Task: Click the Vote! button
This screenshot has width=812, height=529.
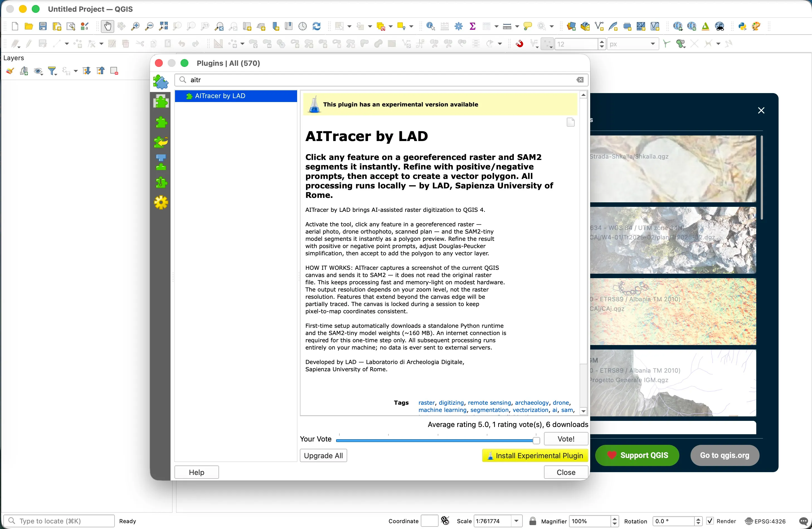Action: coord(566,439)
